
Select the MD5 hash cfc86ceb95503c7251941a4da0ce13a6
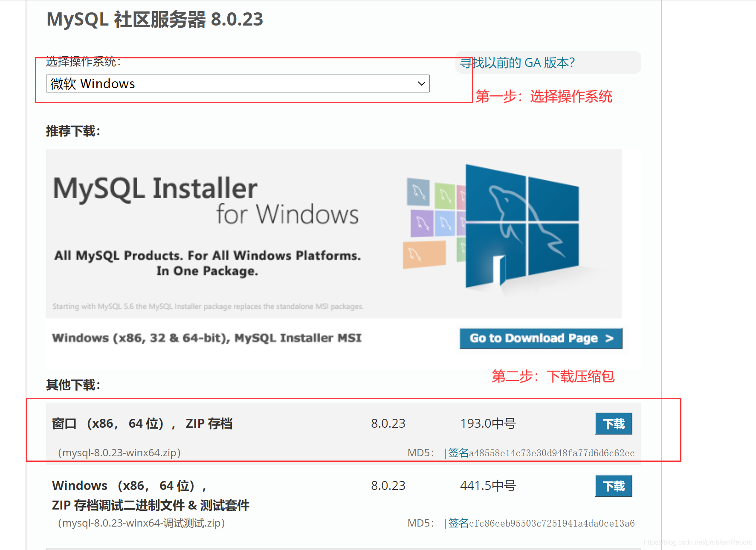tap(552, 524)
